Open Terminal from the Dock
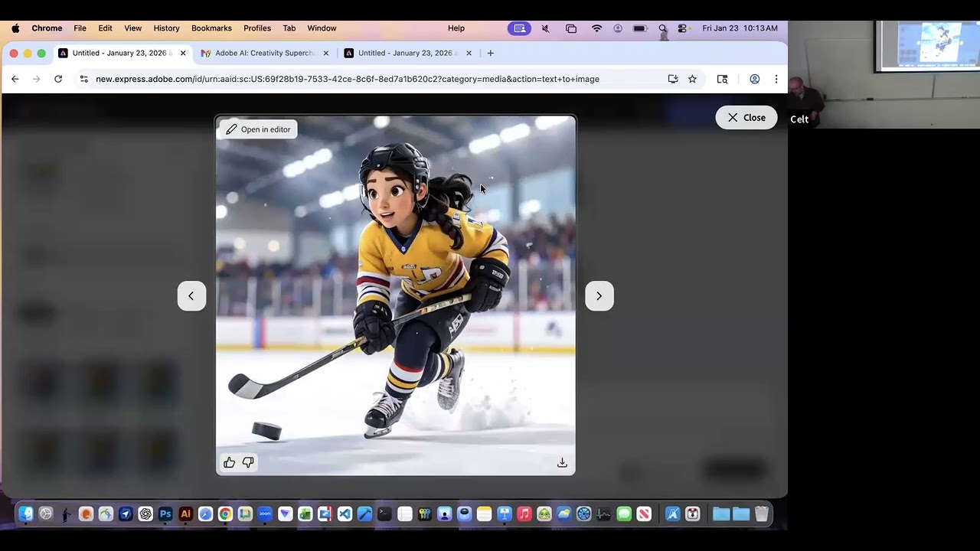The height and width of the screenshot is (551, 980). tap(384, 514)
